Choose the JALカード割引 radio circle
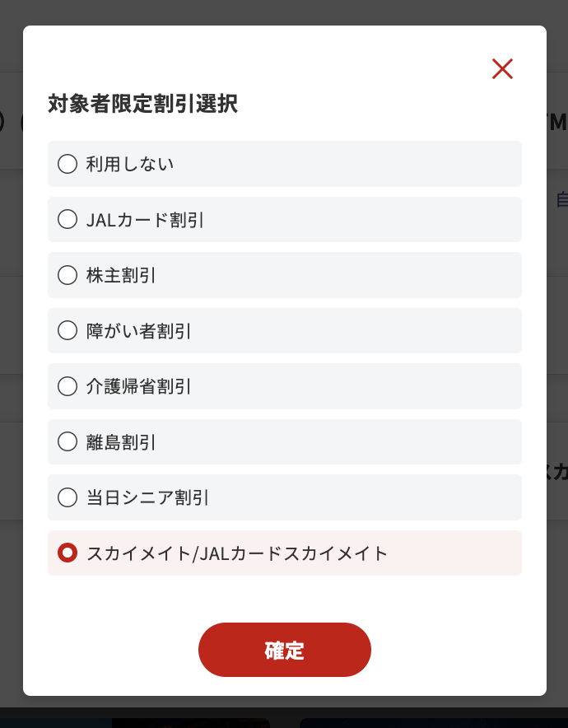This screenshot has width=568, height=728. (x=68, y=219)
